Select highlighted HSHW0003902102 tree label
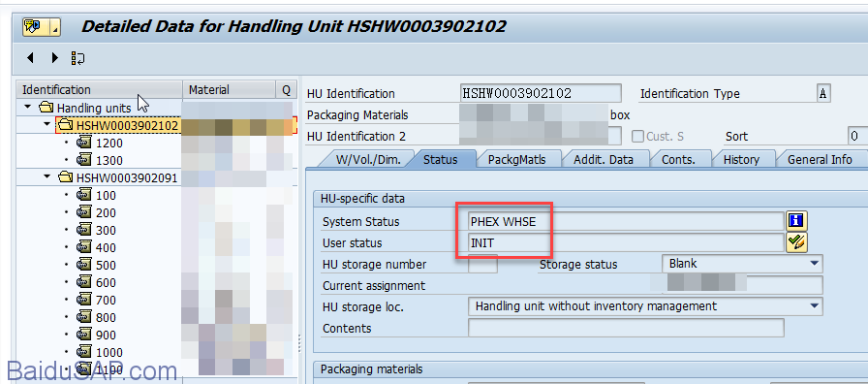The image size is (868, 384). [127, 126]
